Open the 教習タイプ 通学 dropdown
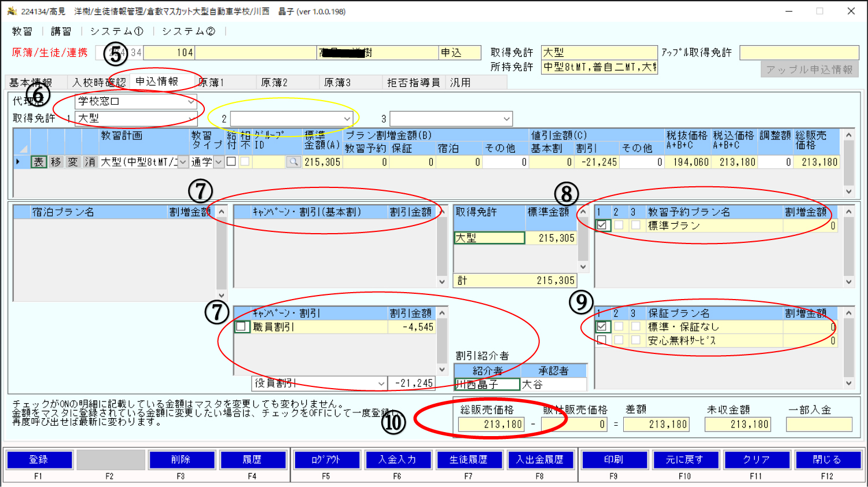 point(219,163)
